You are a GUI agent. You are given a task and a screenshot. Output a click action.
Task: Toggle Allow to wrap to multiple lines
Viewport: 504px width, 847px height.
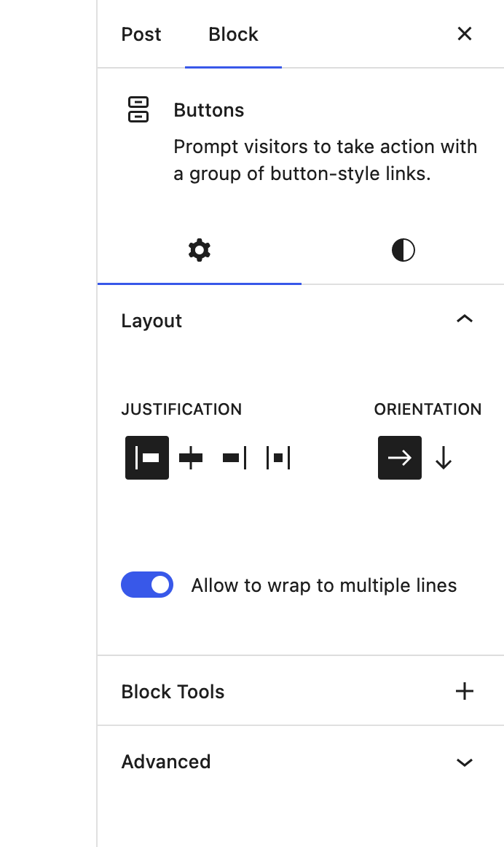[147, 585]
